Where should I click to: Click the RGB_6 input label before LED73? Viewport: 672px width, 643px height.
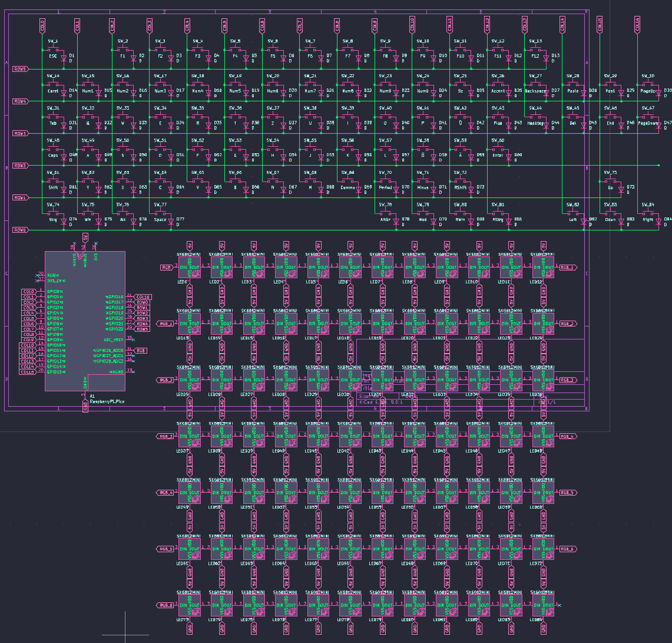pyautogui.click(x=164, y=605)
